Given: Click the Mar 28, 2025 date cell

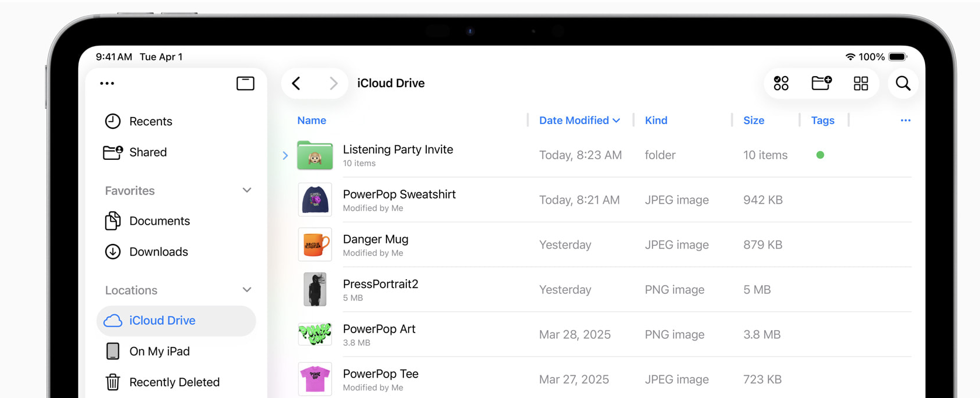Looking at the screenshot, I should pos(575,334).
